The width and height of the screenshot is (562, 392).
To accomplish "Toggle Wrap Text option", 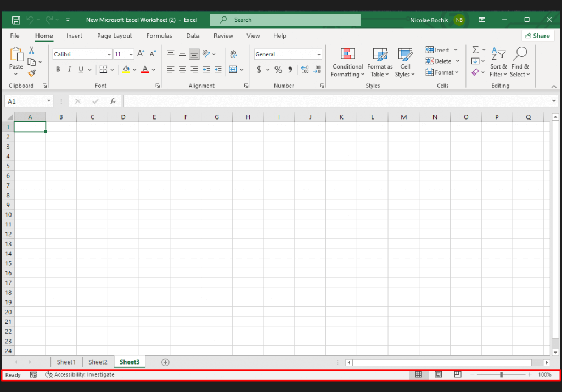I will tap(233, 54).
